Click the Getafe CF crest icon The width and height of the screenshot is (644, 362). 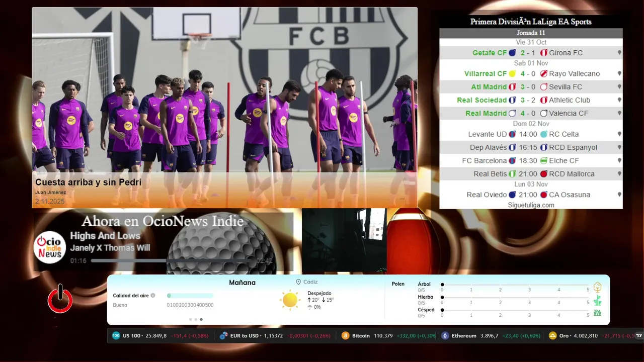coord(512,53)
